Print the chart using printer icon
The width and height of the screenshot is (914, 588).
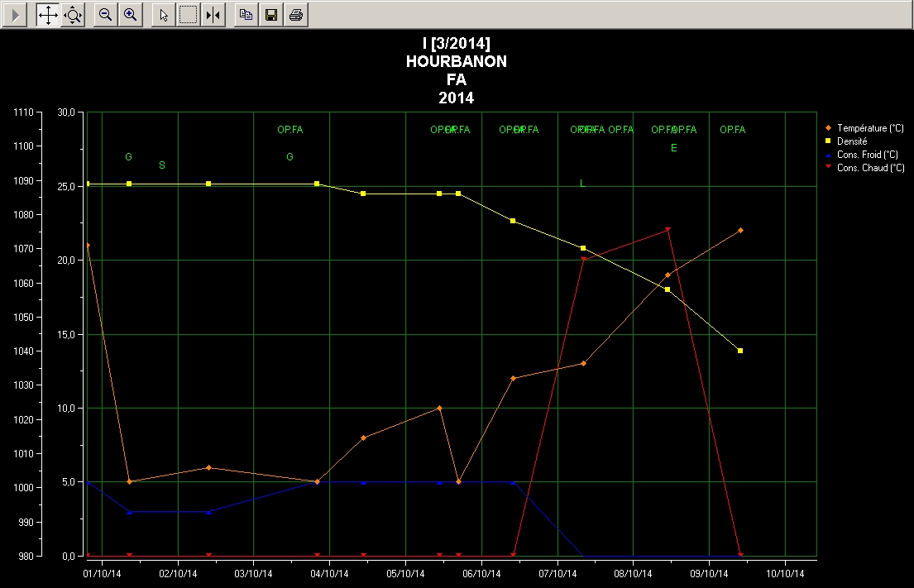296,14
